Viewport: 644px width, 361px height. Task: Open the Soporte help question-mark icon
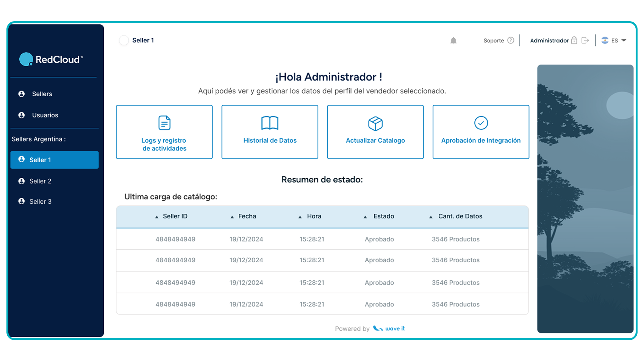(511, 40)
